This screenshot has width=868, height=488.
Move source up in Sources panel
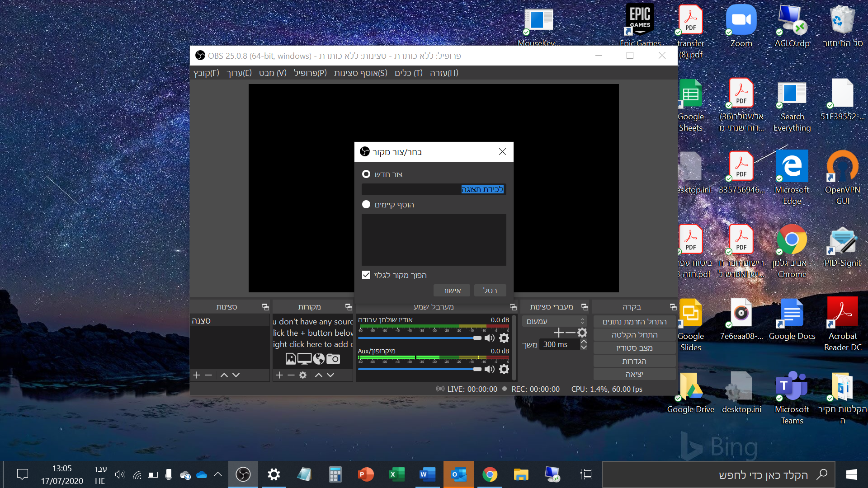(319, 375)
